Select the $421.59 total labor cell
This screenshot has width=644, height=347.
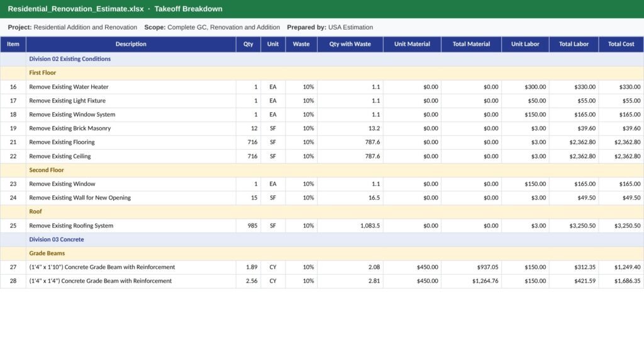(x=574, y=282)
